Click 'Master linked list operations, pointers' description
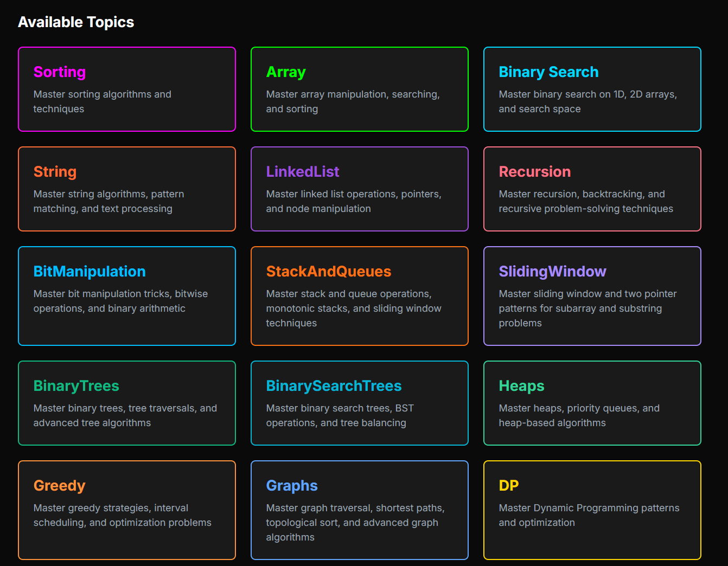The height and width of the screenshot is (566, 728). click(354, 201)
